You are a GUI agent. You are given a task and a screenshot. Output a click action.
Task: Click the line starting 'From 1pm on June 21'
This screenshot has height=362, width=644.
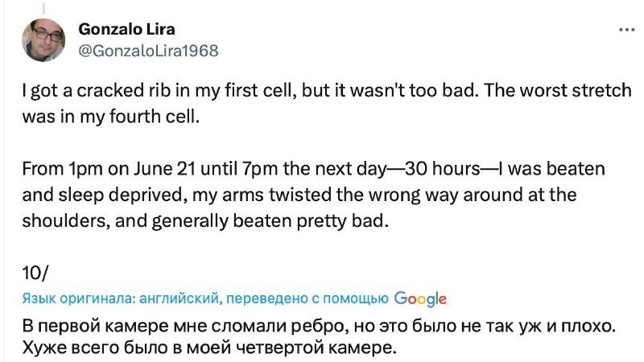pyautogui.click(x=242, y=171)
